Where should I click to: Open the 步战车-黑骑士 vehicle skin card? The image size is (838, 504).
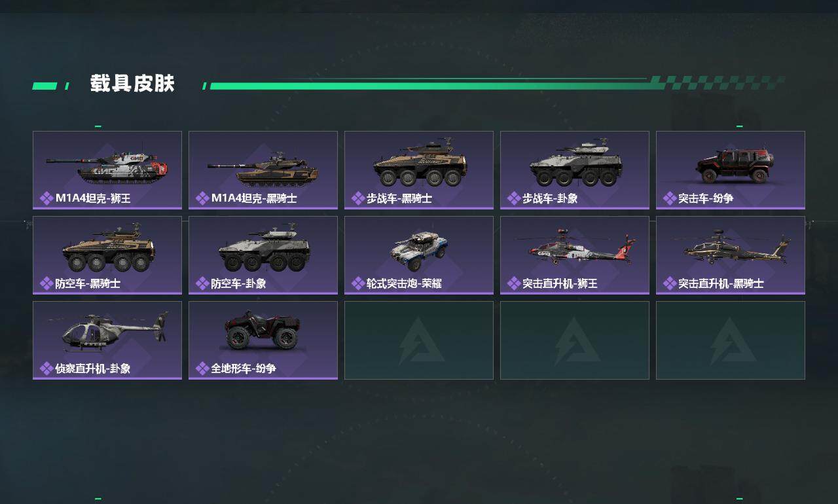[x=419, y=170]
